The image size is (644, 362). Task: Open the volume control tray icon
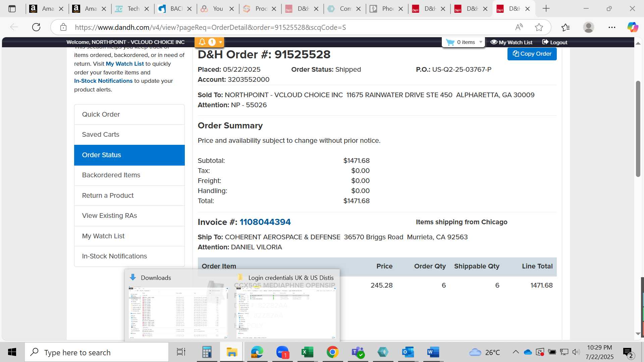tap(576, 352)
